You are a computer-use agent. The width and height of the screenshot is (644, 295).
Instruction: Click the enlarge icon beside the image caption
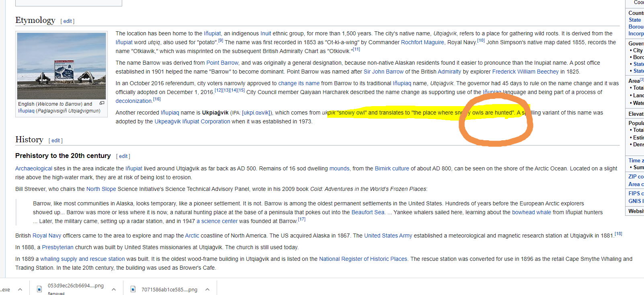pos(102,103)
